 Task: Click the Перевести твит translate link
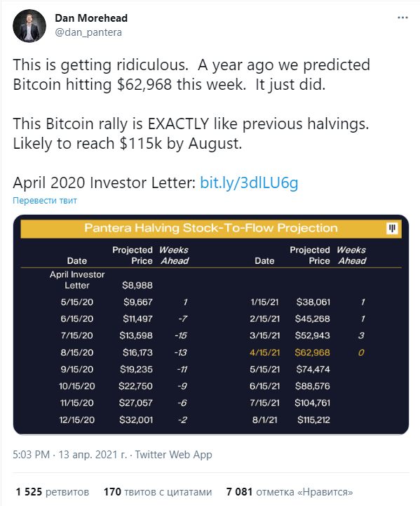click(x=45, y=201)
